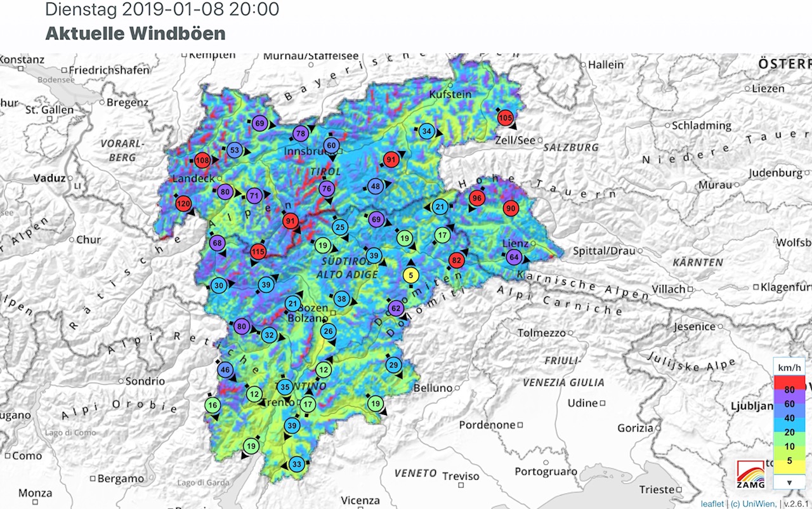Click the ZAMG logo
Image resolution: width=812 pixels, height=509 pixels.
[750, 473]
